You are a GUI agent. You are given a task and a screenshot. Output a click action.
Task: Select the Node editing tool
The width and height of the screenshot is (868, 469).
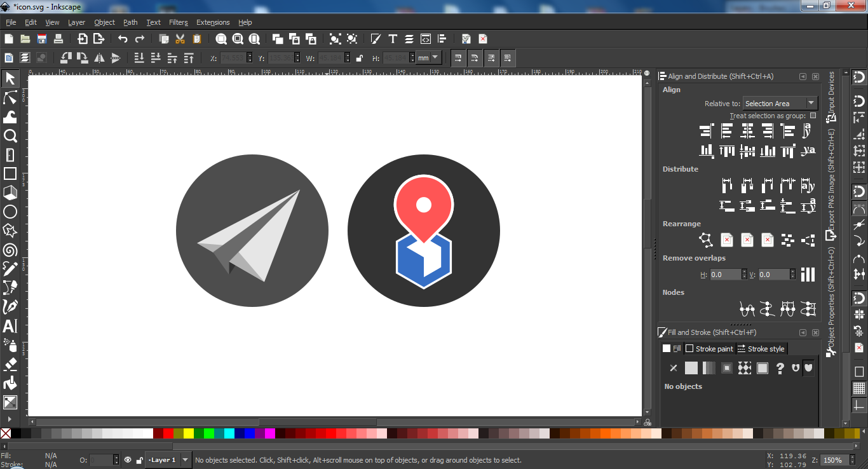pos(10,97)
